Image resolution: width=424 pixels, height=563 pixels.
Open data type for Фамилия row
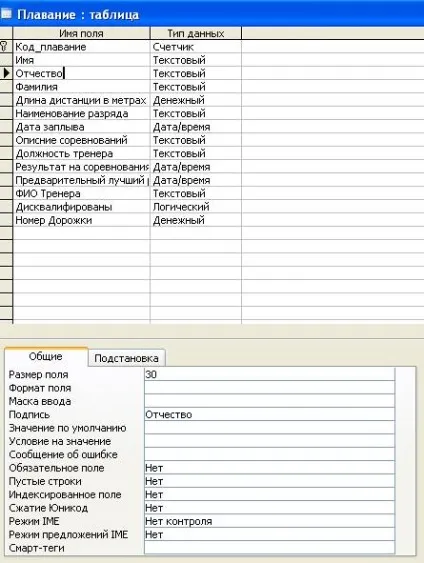(x=196, y=87)
